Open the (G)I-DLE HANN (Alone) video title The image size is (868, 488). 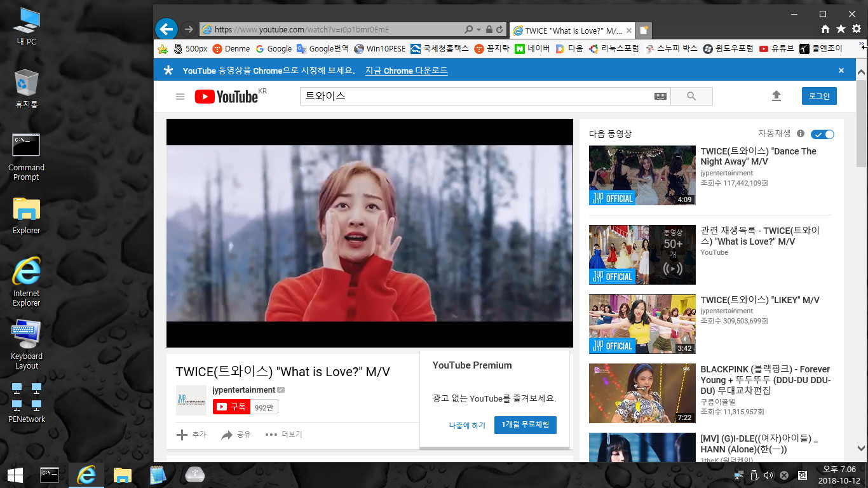(x=759, y=444)
